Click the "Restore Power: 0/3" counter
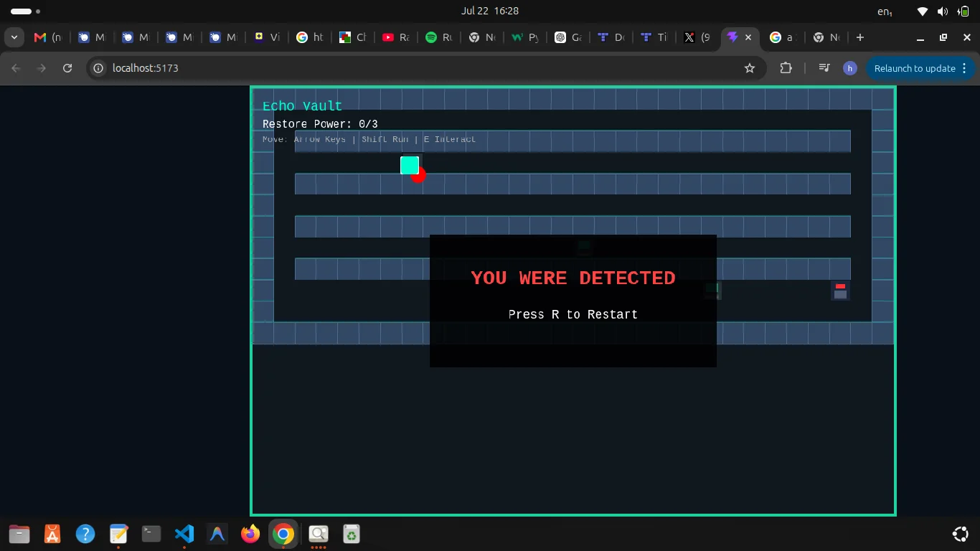This screenshot has height=551, width=980. click(320, 124)
